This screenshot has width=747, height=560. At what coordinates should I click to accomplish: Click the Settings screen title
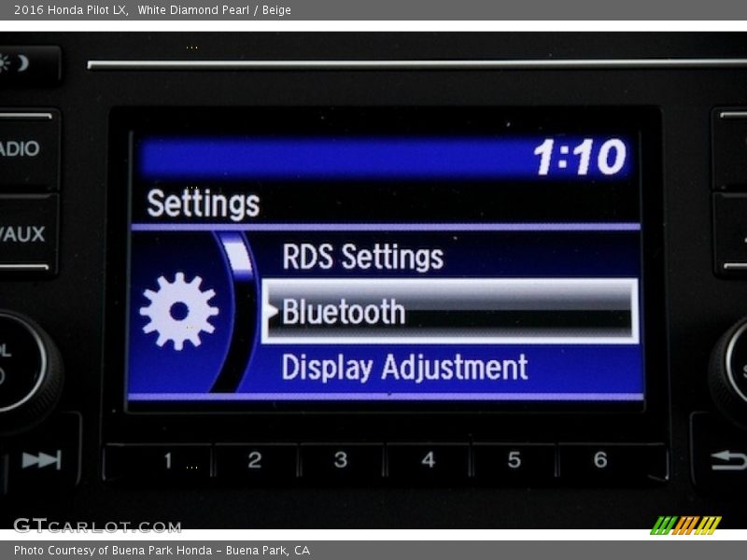(204, 203)
